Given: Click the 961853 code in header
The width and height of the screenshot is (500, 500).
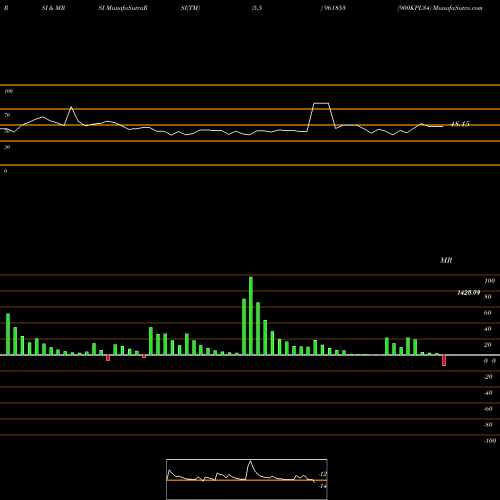Looking at the screenshot, I should point(334,8).
